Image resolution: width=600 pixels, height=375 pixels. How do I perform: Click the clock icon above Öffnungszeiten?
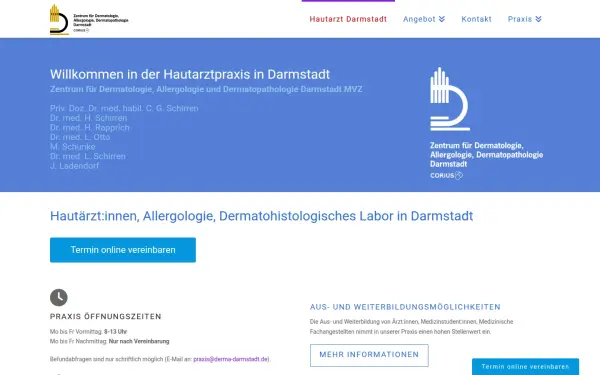click(59, 297)
